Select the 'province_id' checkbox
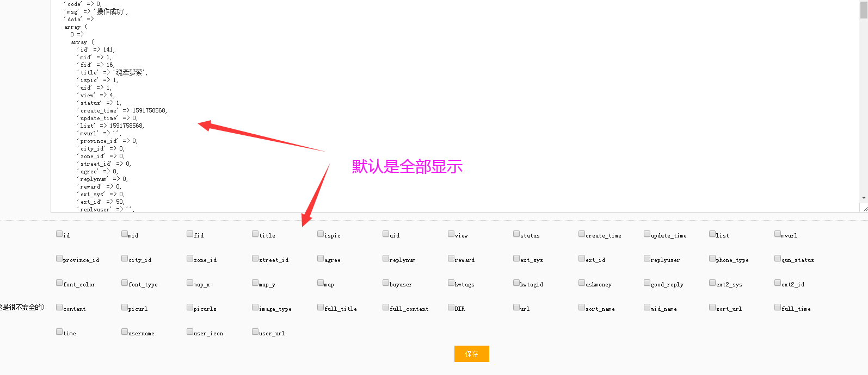The height and width of the screenshot is (375, 868). 59,259
